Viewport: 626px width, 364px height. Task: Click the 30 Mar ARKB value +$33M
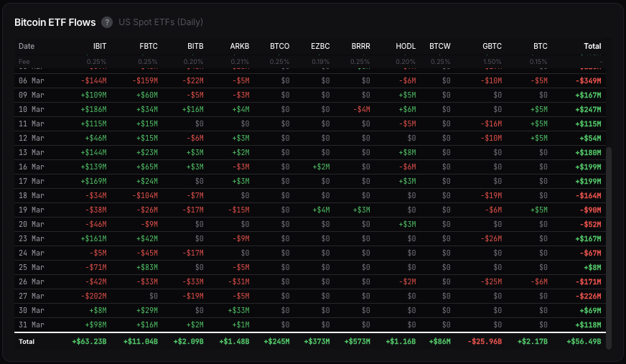(238, 309)
